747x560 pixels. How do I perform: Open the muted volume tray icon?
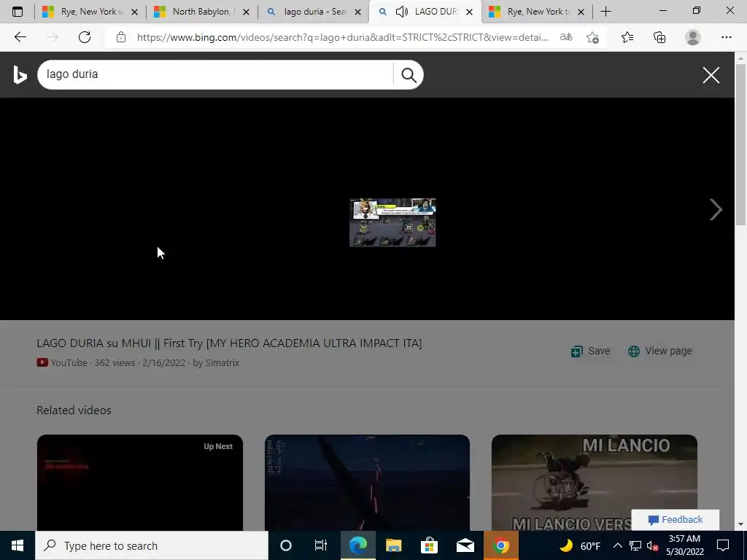click(653, 545)
